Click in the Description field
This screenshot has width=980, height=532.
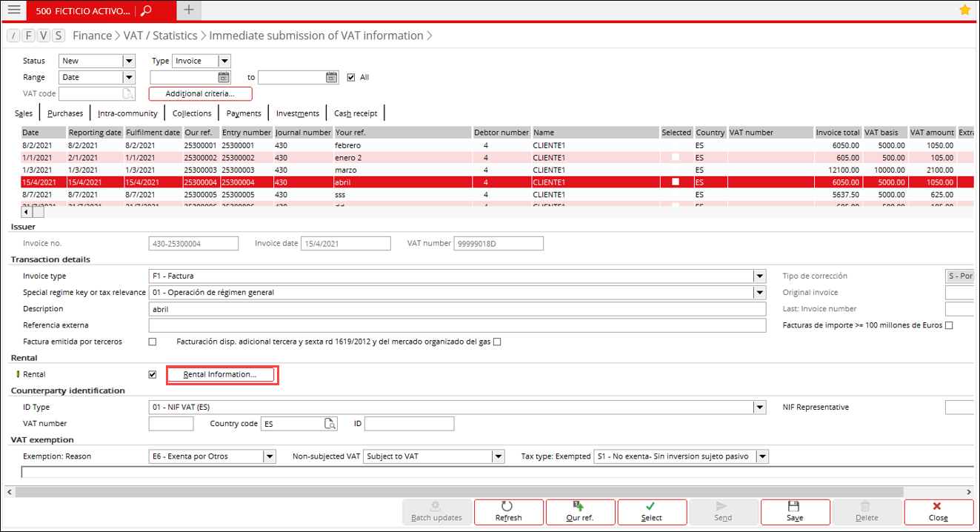click(457, 309)
